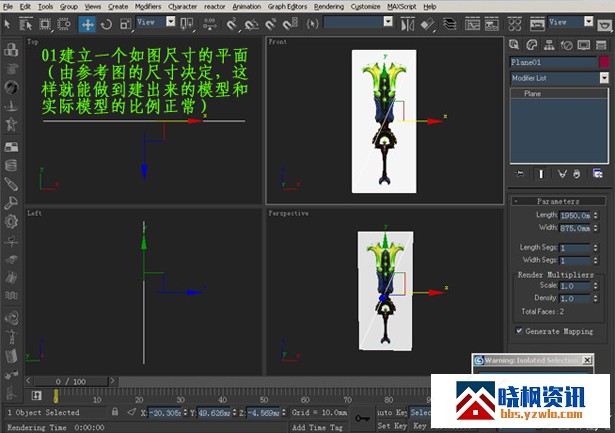This screenshot has width=615, height=433.
Task: Switch to Motion command panel tab
Action: point(566,45)
